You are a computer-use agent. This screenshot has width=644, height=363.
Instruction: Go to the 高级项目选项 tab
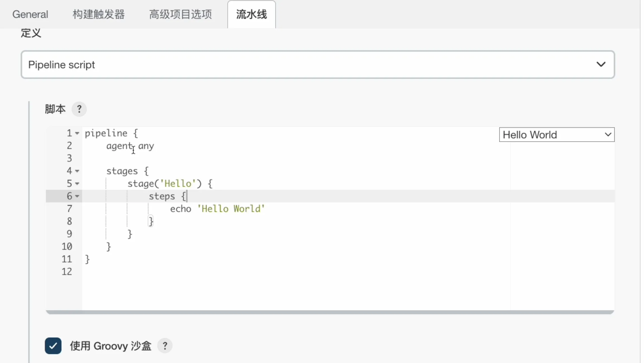click(180, 14)
